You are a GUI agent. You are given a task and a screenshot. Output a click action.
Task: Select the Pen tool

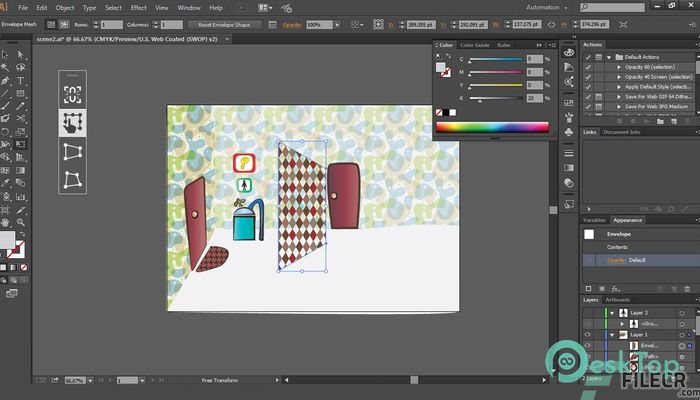5,81
